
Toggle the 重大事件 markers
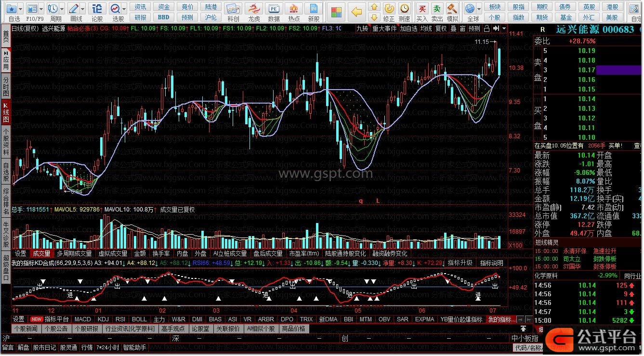coord(384,28)
